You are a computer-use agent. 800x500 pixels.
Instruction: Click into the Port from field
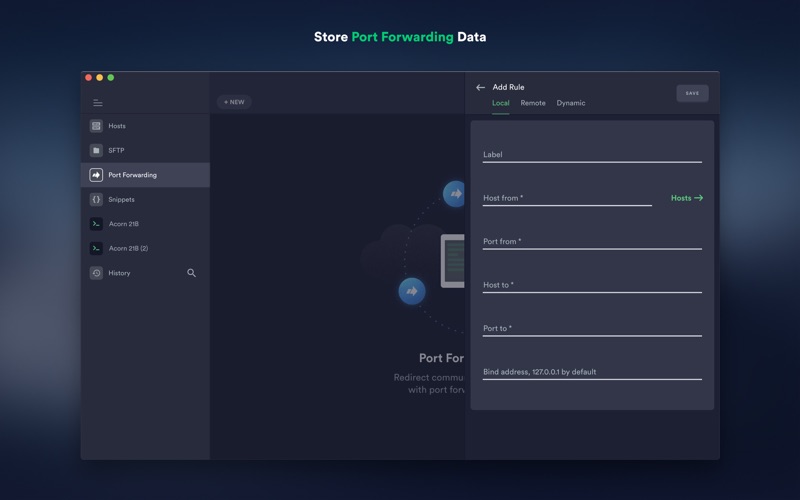click(591, 242)
